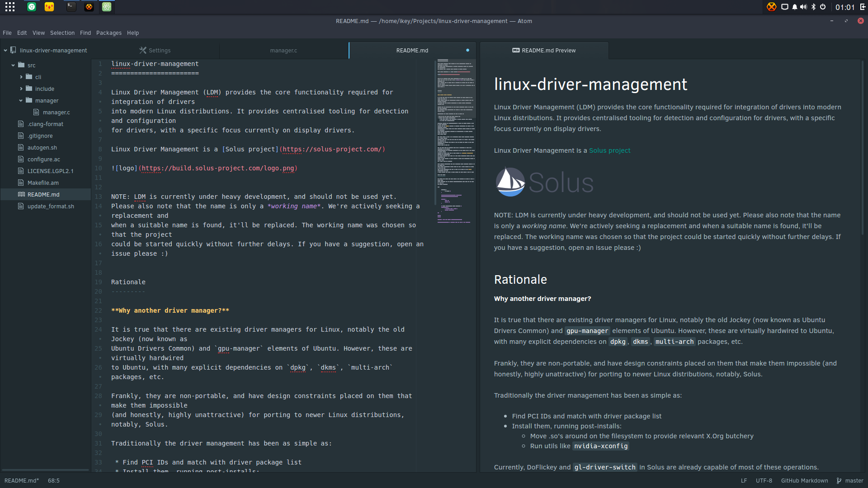This screenshot has width=868, height=488.
Task: Click the src folder icon
Action: (21, 65)
